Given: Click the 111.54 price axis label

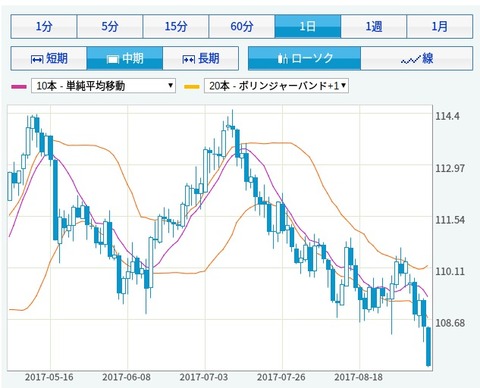Looking at the screenshot, I should pos(450,220).
